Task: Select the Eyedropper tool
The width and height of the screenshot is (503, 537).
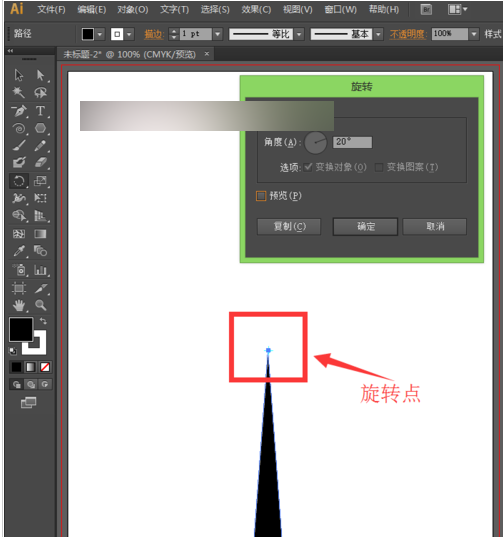Action: [x=19, y=251]
